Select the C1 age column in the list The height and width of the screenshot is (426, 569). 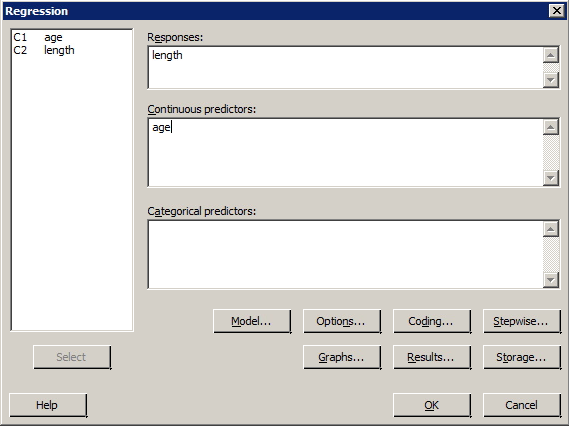click(x=72, y=37)
